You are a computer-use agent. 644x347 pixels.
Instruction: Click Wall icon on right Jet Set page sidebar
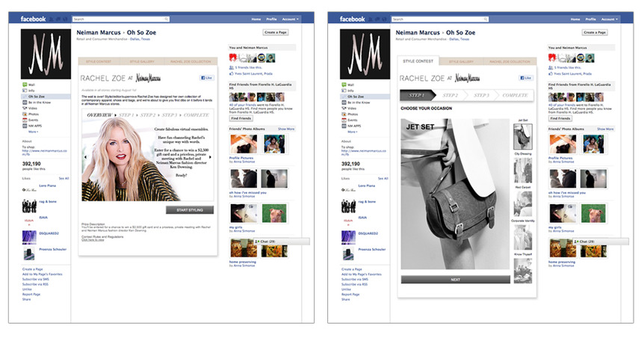tap(344, 85)
